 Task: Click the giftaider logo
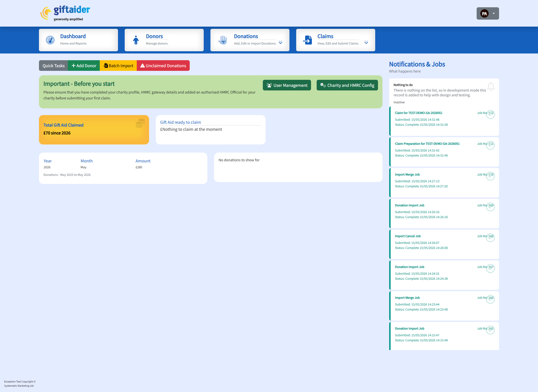(65, 13)
